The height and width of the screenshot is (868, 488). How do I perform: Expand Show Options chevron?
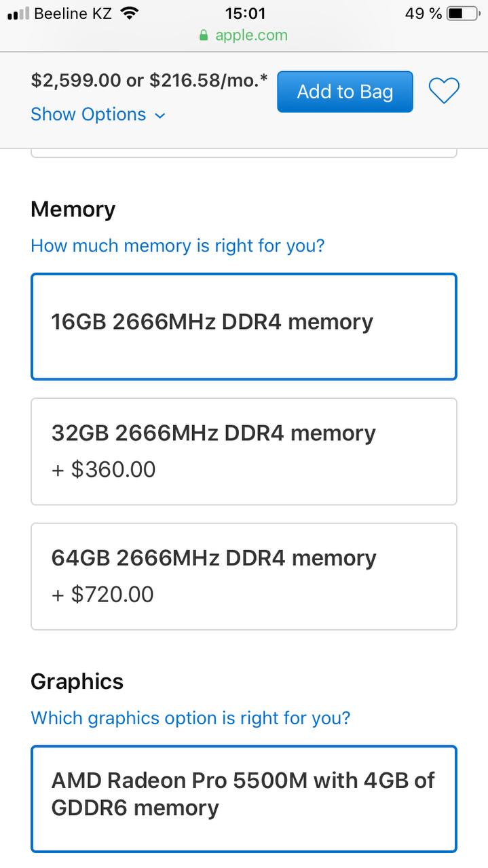pyautogui.click(x=160, y=115)
